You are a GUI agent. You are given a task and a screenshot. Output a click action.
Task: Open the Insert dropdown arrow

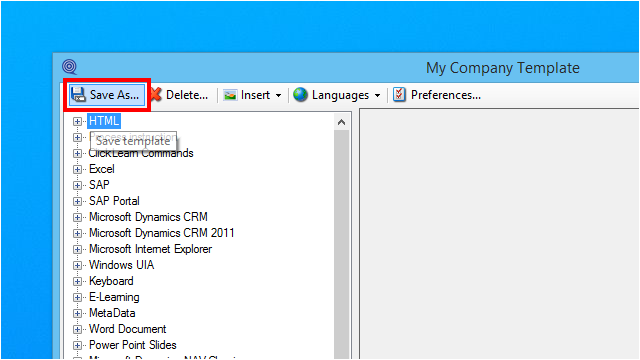point(278,96)
